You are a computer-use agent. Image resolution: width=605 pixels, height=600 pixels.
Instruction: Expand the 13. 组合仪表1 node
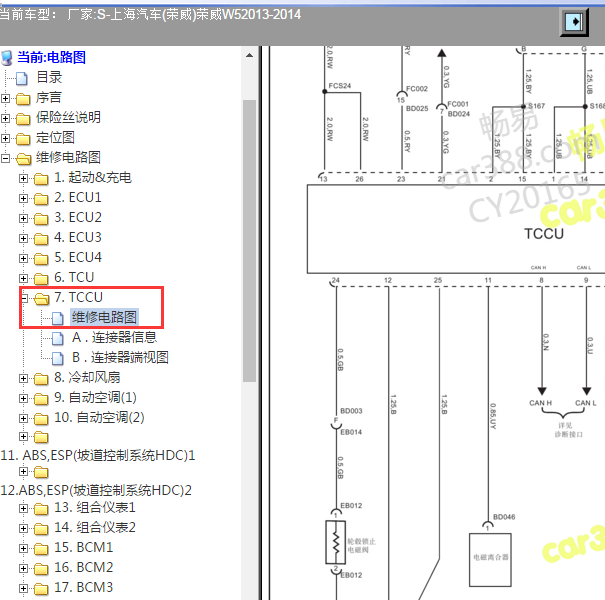point(23,509)
